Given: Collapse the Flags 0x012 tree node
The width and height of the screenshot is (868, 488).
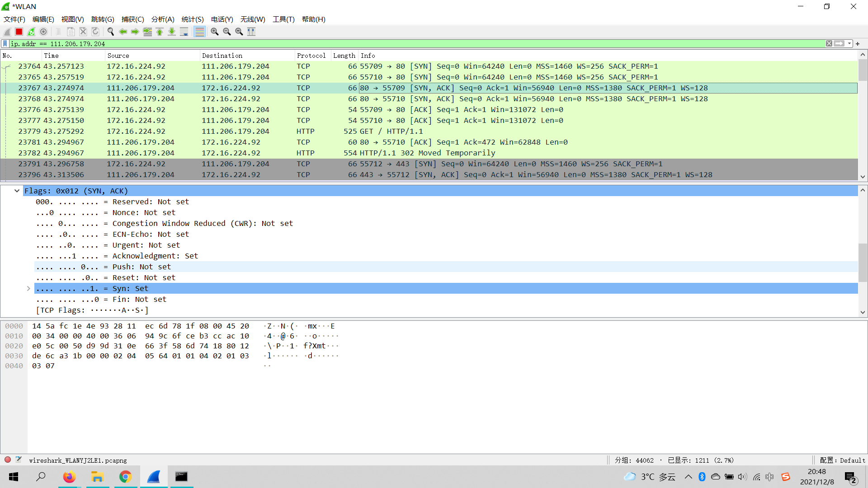Looking at the screenshot, I should click(x=17, y=191).
